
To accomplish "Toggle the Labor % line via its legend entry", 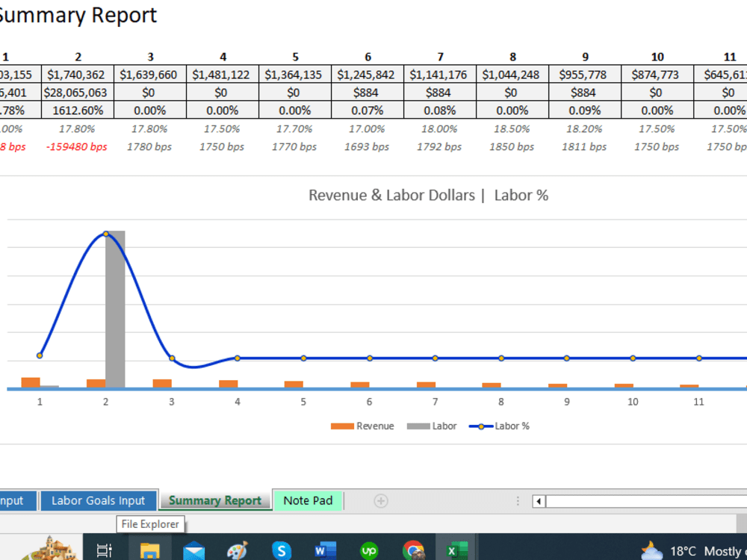I will point(503,426).
